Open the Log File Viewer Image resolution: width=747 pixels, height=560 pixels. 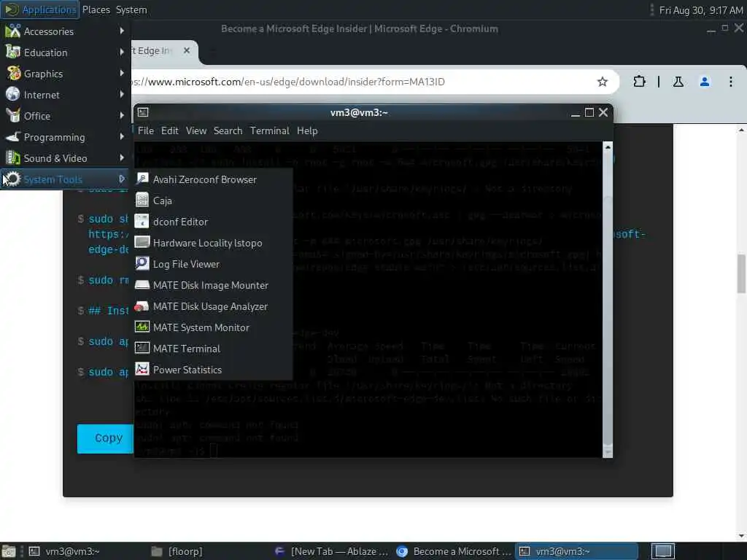click(x=212, y=264)
